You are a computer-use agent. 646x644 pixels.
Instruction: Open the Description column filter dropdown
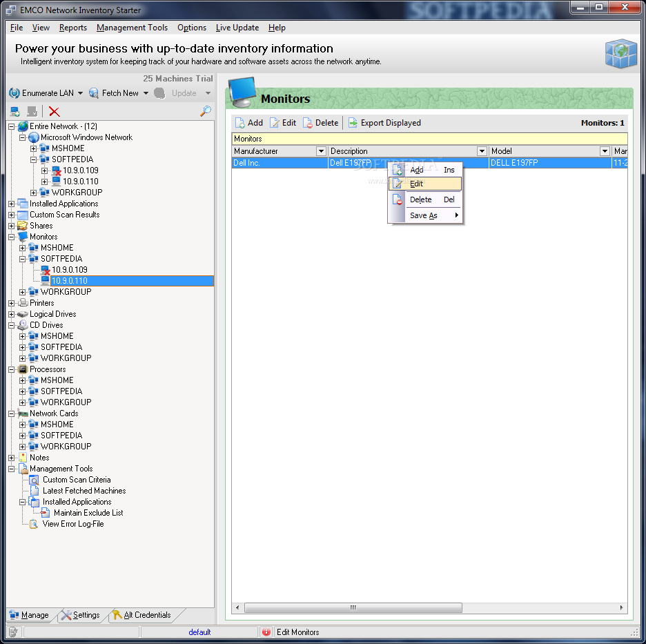[x=482, y=151]
